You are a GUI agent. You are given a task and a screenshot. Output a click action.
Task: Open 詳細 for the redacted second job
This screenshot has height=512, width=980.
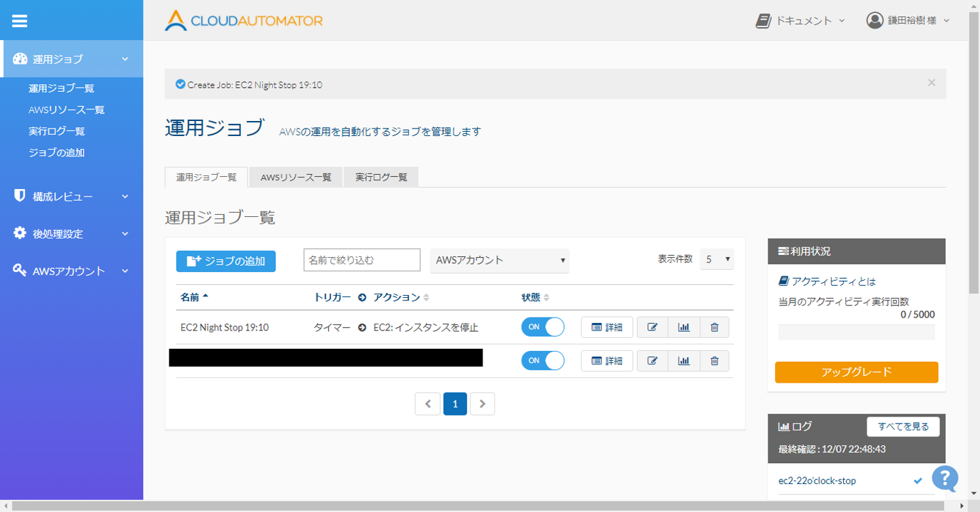[x=607, y=360]
